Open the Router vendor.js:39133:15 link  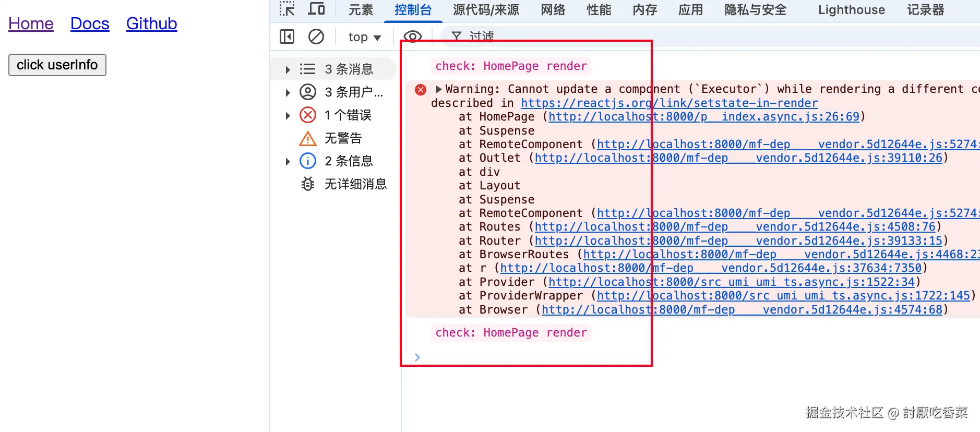(739, 241)
